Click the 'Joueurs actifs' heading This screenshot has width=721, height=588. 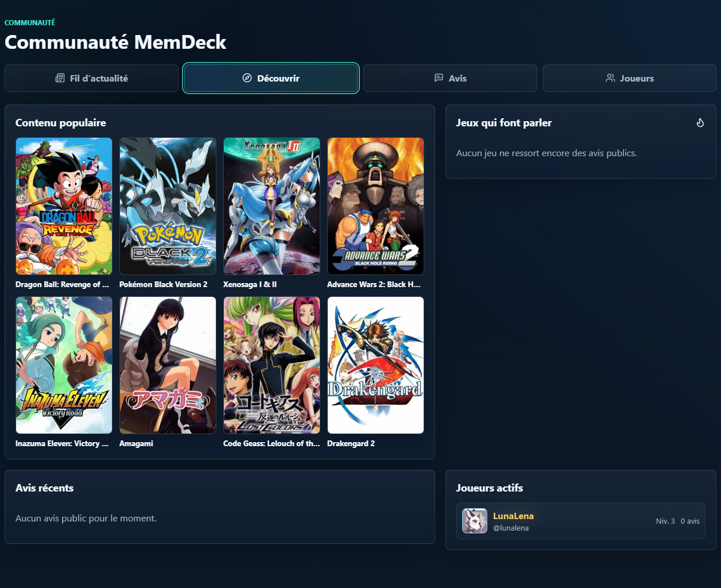click(490, 488)
